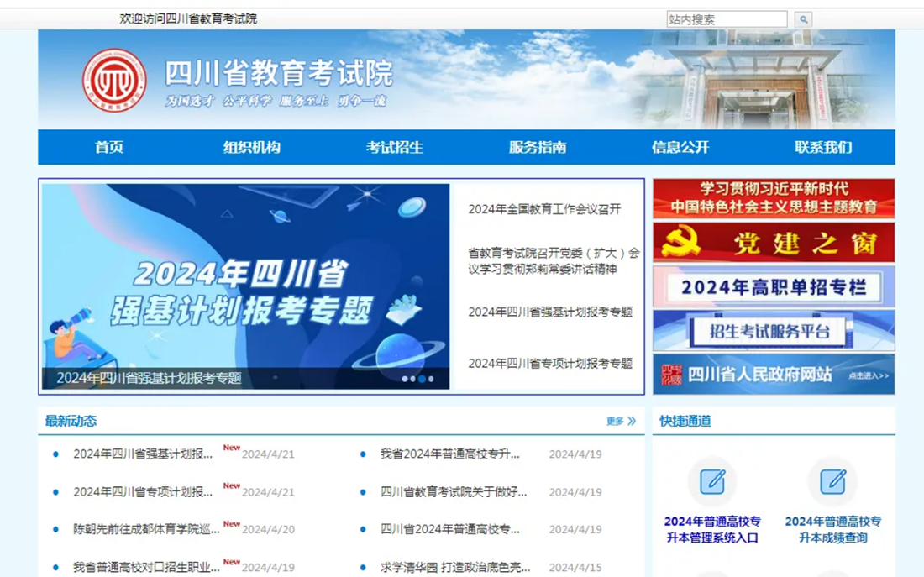Go to 首页 in navigation bar
Viewport: 924px width, 577px height.
pos(108,148)
